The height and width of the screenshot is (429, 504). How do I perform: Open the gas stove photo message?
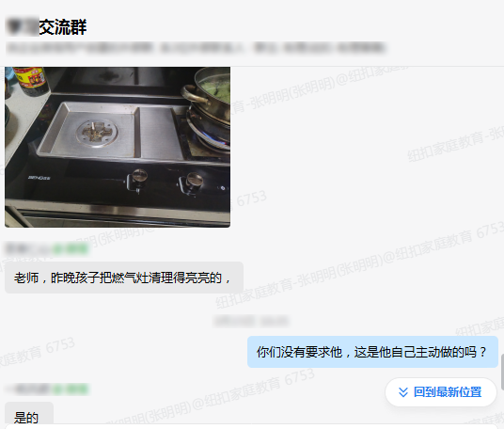click(x=118, y=147)
